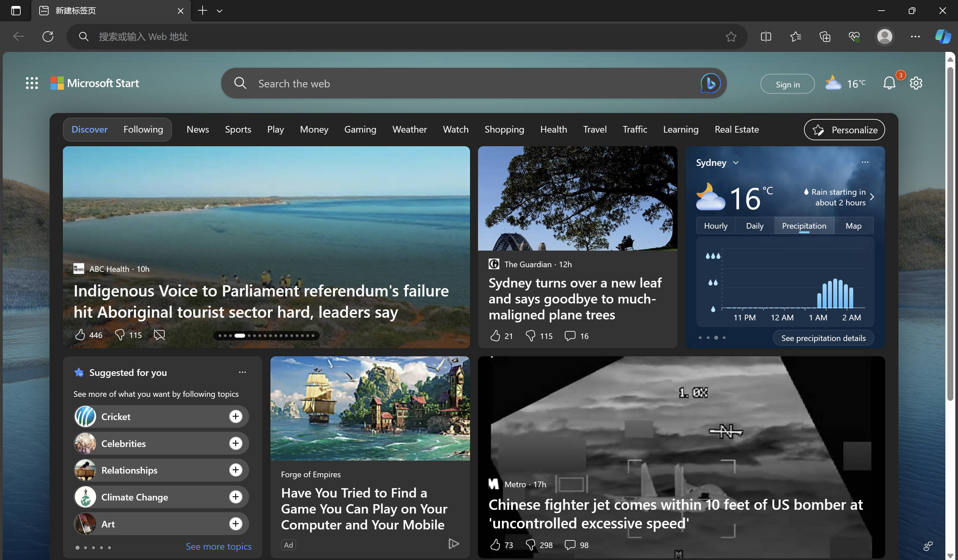This screenshot has height=560, width=958.
Task: Open the notifications bell
Action: pyautogui.click(x=889, y=83)
